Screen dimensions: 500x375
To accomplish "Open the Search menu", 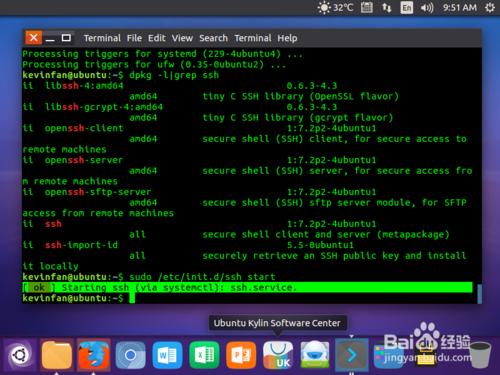I will pyautogui.click(x=213, y=38).
